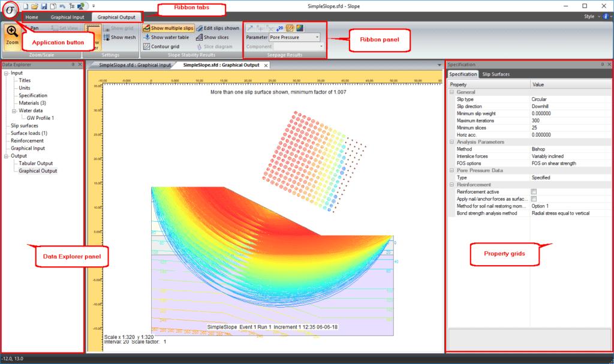This screenshot has height=364, width=614.
Task: Click the Copy pages icon in quick access toolbar
Action: pyautogui.click(x=53, y=6)
